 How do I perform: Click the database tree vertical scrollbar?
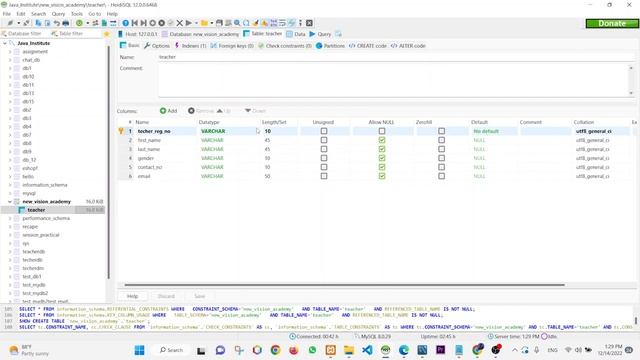click(x=109, y=162)
